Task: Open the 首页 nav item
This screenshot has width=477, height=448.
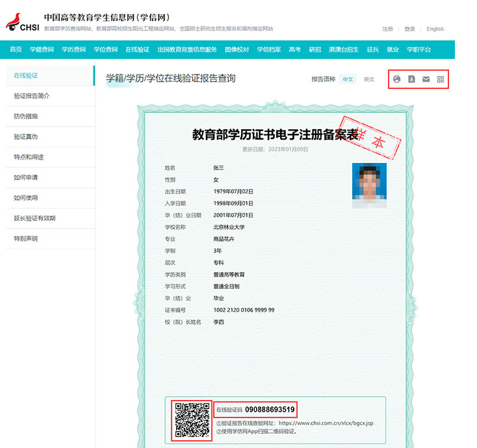Action: coord(16,49)
